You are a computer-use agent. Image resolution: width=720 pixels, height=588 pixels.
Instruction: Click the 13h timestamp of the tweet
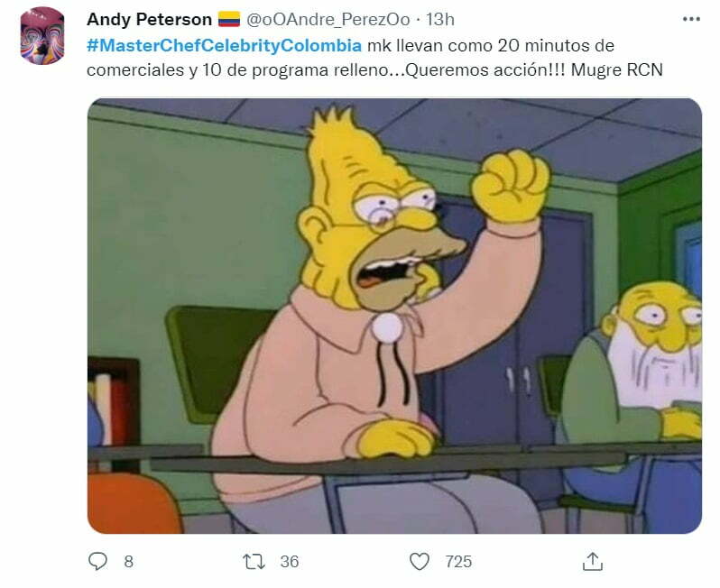tap(440, 19)
